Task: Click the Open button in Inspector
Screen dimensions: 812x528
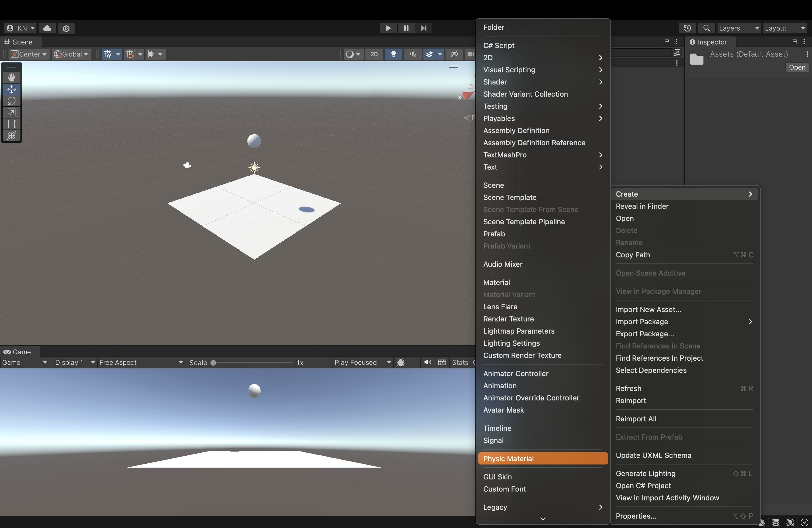Action: tap(797, 67)
